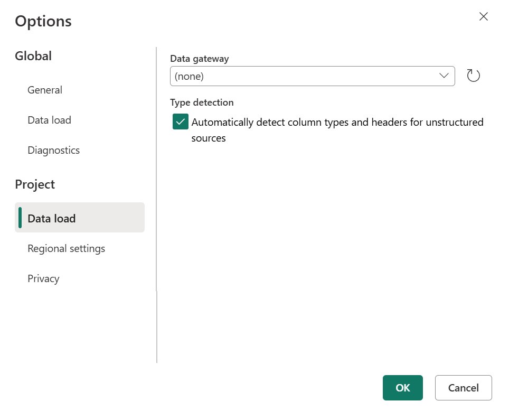Click the chevron on the Data gateway combo box

click(x=444, y=76)
